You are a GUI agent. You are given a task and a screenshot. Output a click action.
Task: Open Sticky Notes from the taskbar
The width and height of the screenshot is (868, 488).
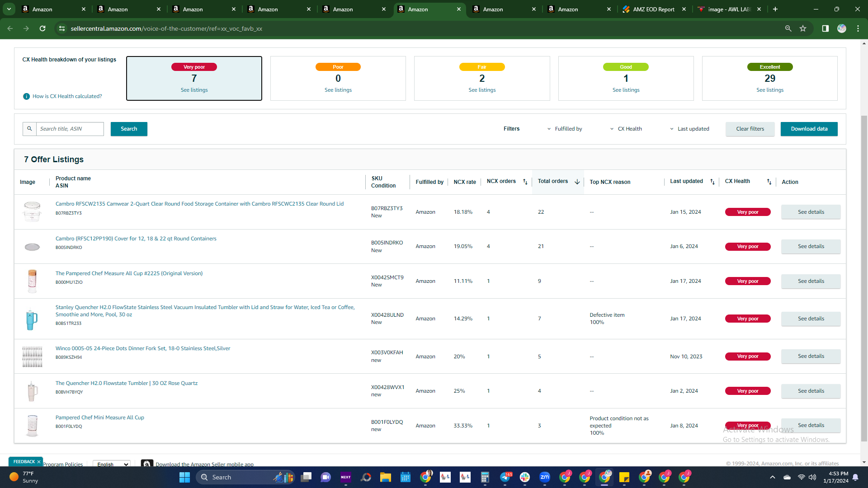624,477
